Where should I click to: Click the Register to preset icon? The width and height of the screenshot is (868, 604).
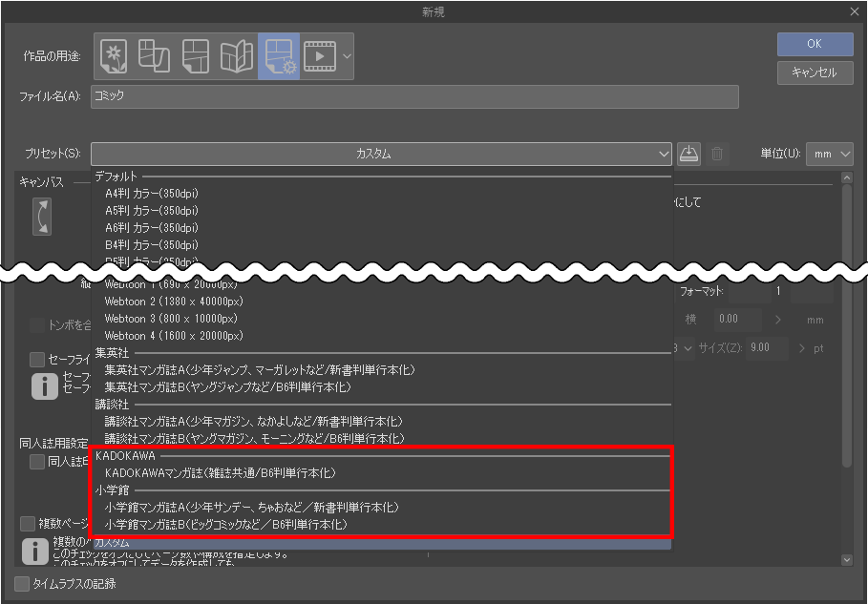(x=688, y=154)
